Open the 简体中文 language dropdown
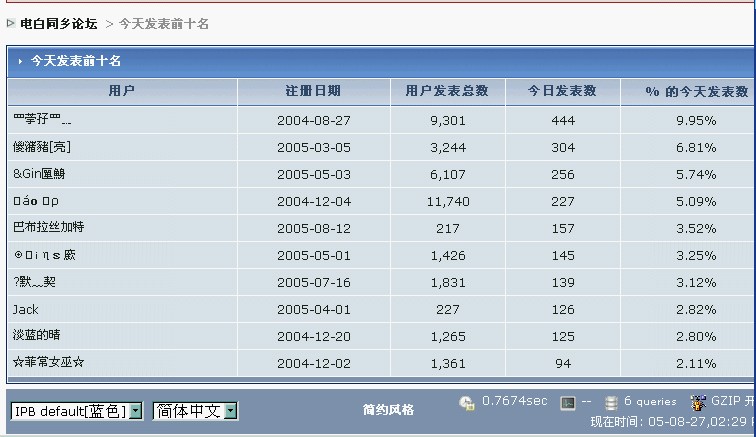 pyautogui.click(x=195, y=411)
